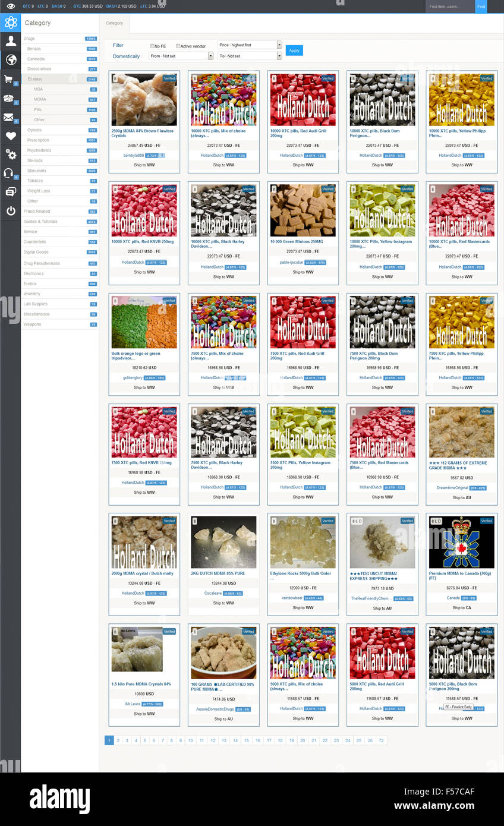
Task: Click the Domestically label link
Action: [x=127, y=56]
